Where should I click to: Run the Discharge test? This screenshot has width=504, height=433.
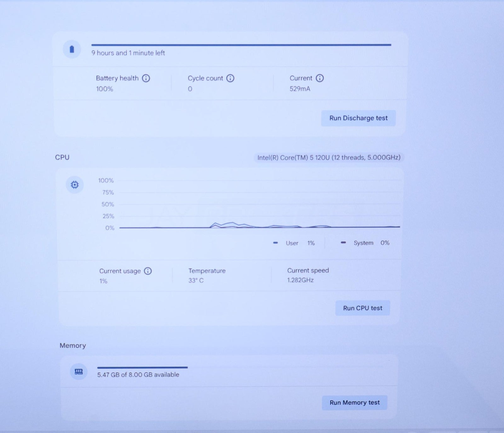(x=358, y=118)
